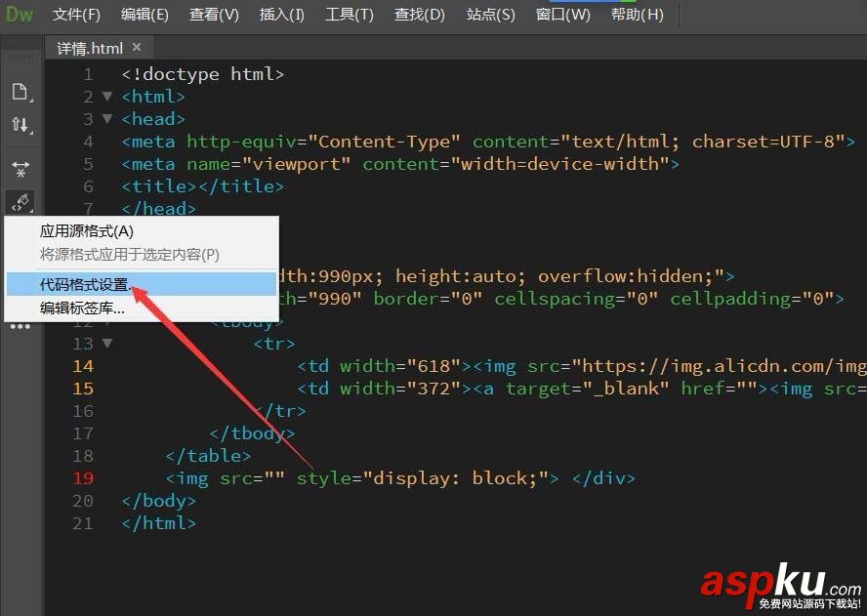Click the <html> opening tag text
Viewport: 867px width, 616px height.
coord(153,97)
